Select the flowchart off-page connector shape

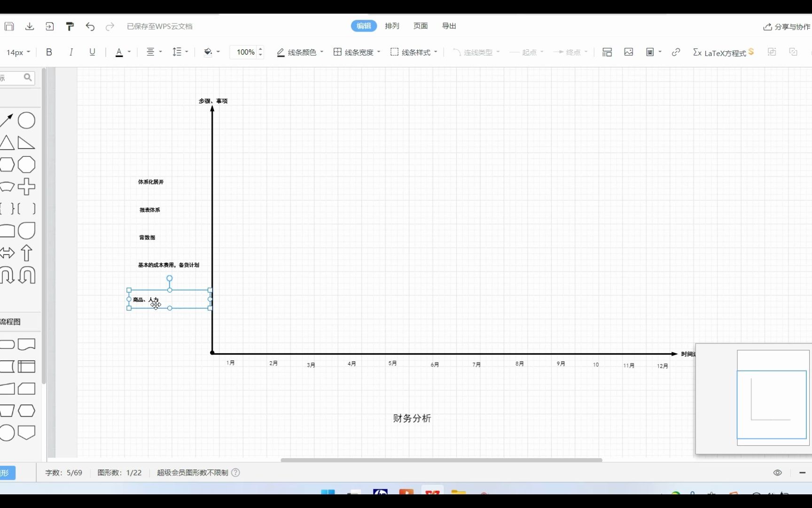tap(26, 433)
